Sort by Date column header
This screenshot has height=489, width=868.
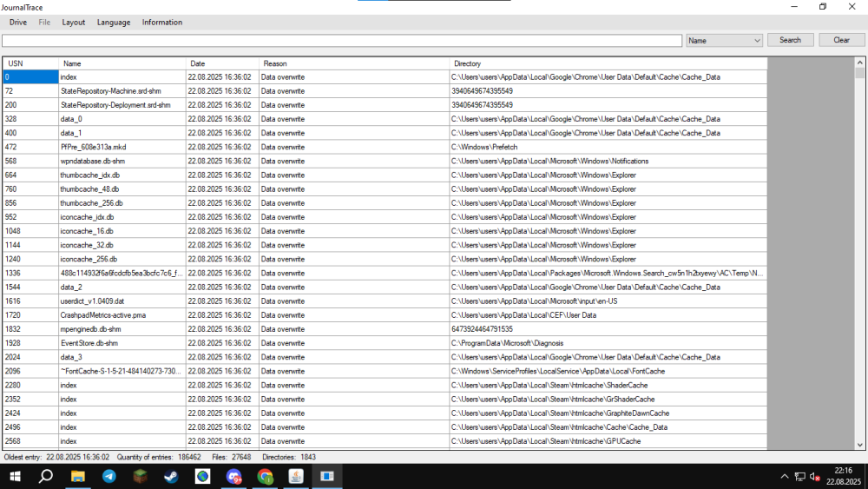click(x=222, y=63)
